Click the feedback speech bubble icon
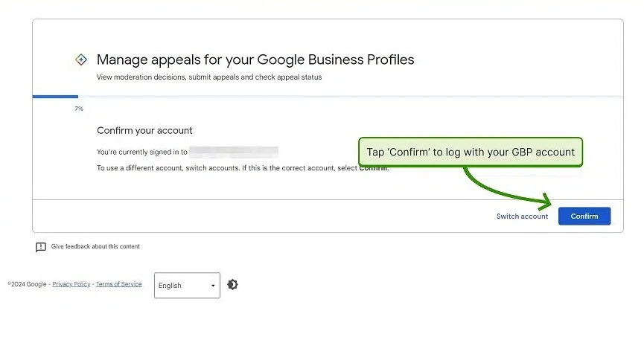Viewport: 644px width, 337px height. tap(41, 247)
